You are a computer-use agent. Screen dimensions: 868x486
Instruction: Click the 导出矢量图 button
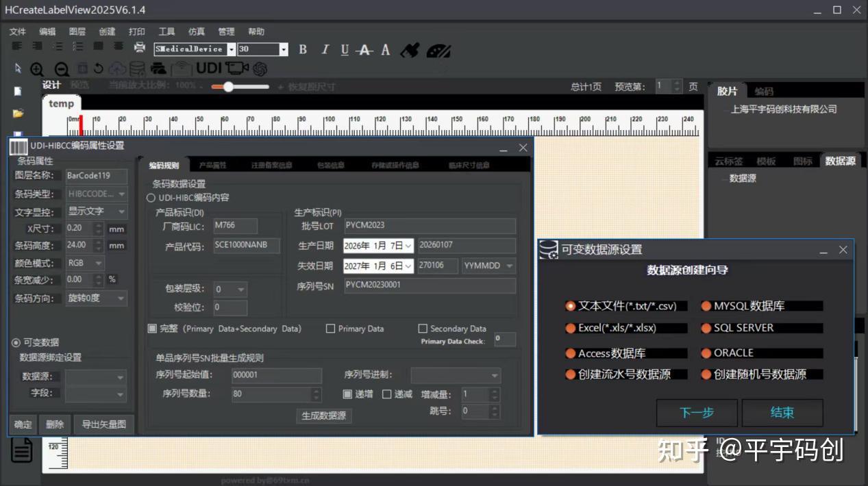coord(103,424)
